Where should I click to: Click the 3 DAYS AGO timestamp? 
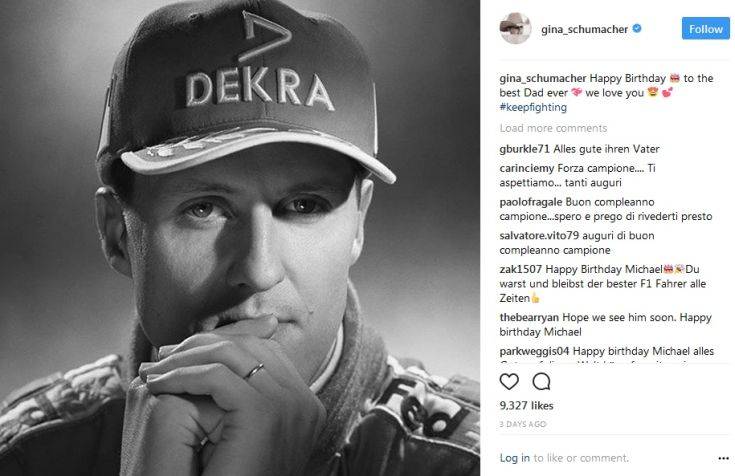(x=523, y=424)
